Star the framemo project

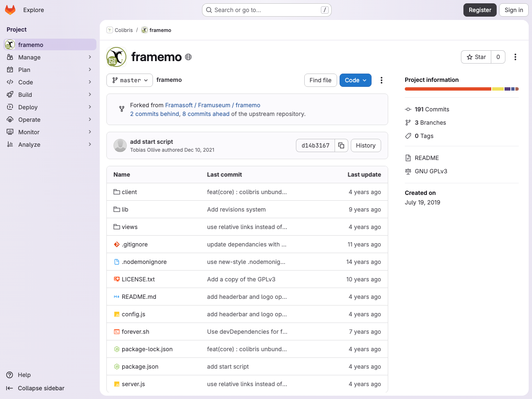point(475,57)
